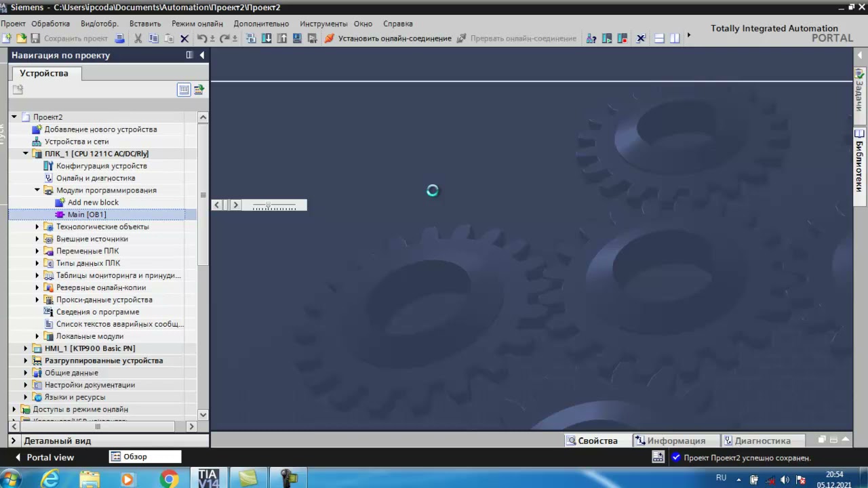Viewport: 868px width, 488px height.
Task: Establish online connection button
Action: (388, 39)
